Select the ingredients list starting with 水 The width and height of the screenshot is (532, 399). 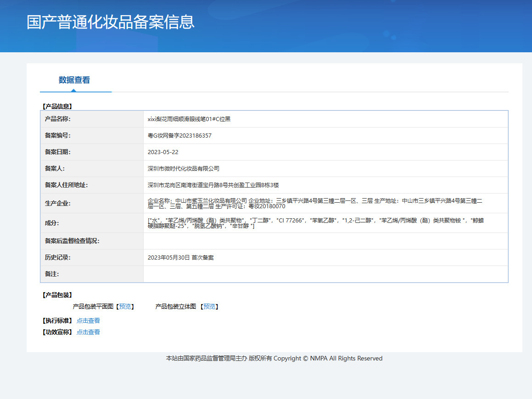pos(315,223)
